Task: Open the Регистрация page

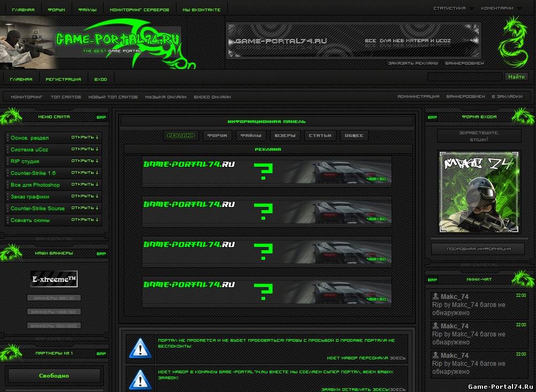Action: [63, 79]
